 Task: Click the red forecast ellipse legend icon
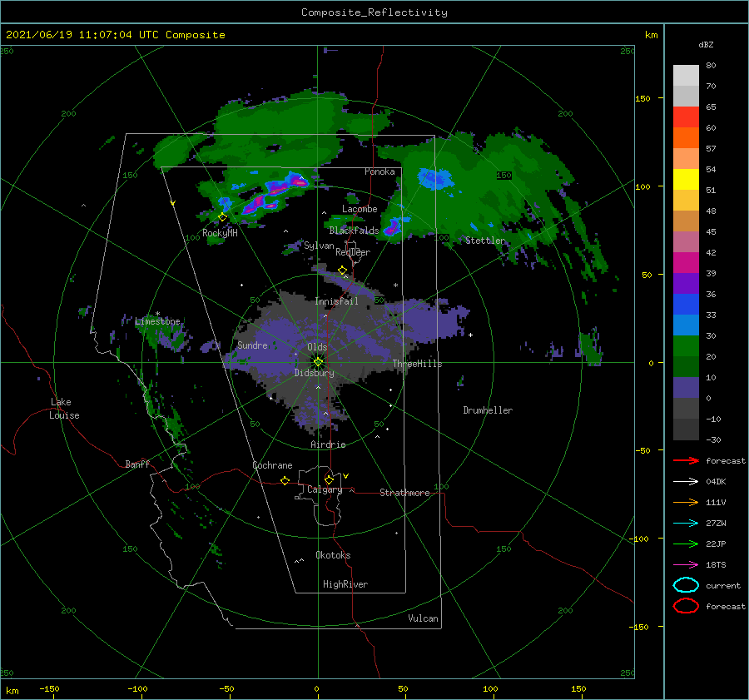pyautogui.click(x=686, y=606)
